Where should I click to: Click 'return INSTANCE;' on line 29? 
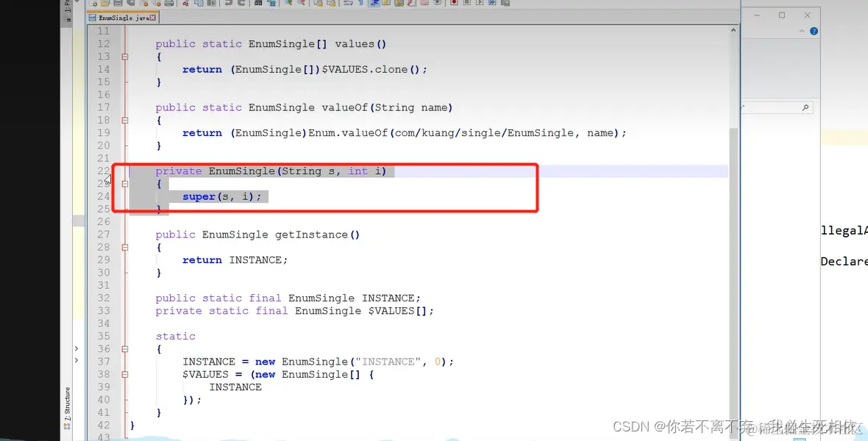pos(235,260)
